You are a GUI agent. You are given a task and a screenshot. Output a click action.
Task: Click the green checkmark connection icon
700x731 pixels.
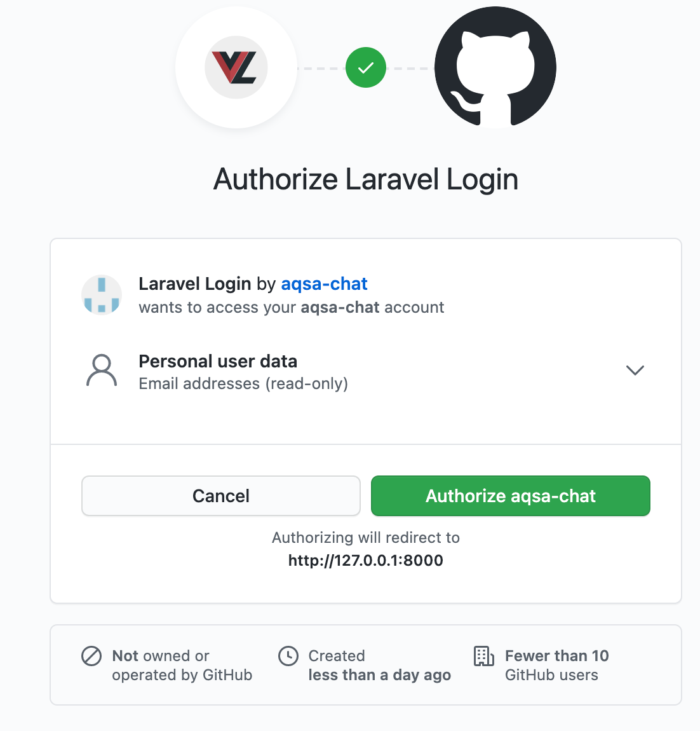click(366, 67)
